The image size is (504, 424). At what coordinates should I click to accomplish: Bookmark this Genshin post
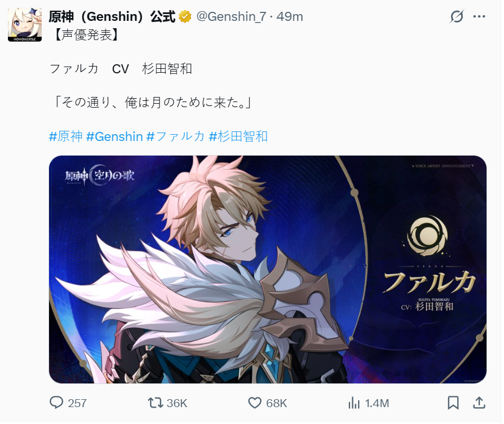(453, 403)
